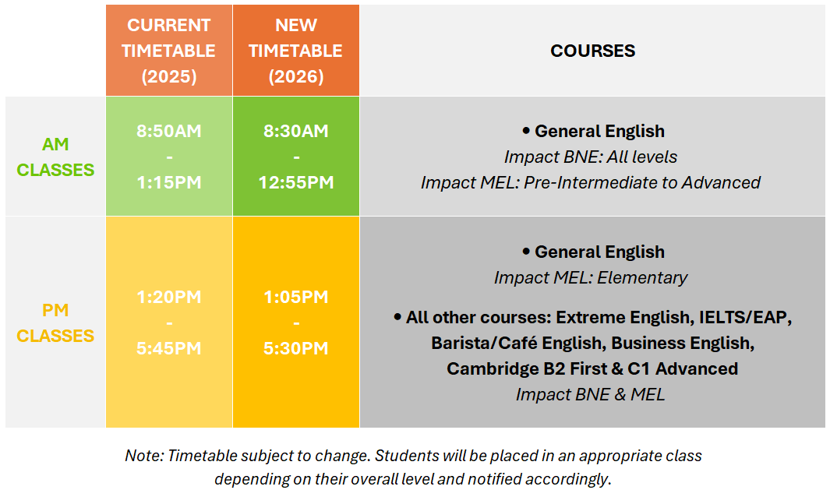Image resolution: width=830 pixels, height=504 pixels.
Task: Click the Current Timetable (2025) header cell
Action: pos(168,51)
